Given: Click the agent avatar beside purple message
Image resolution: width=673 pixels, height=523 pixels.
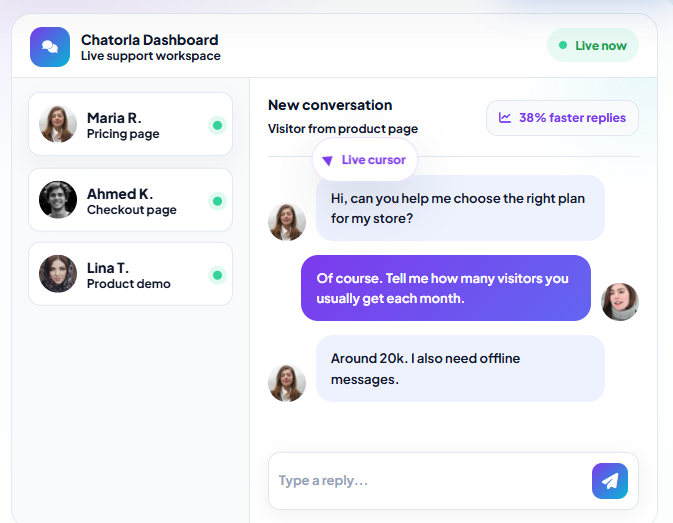Looking at the screenshot, I should (x=620, y=302).
